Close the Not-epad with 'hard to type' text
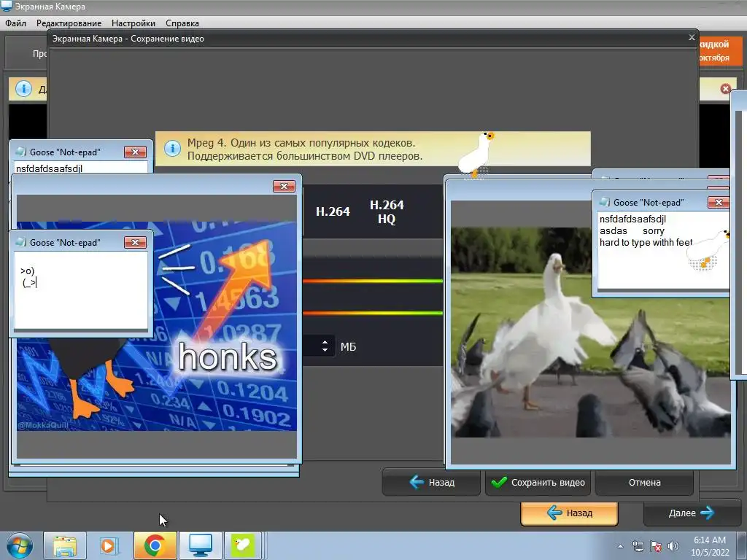The image size is (747, 560). click(x=719, y=203)
